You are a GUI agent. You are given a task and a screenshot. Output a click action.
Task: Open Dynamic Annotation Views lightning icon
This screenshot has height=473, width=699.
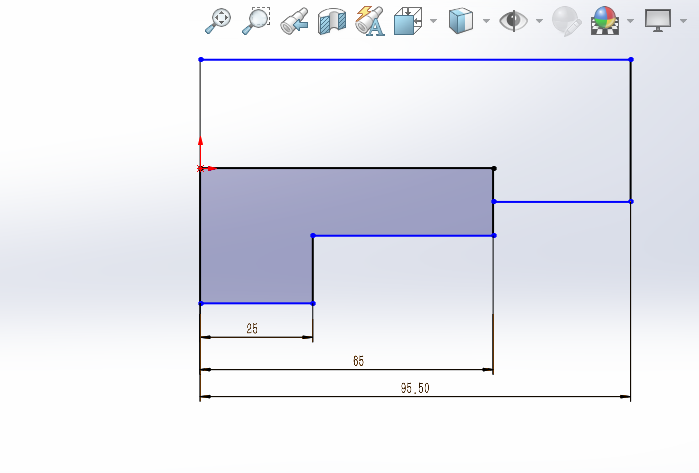[x=370, y=21]
